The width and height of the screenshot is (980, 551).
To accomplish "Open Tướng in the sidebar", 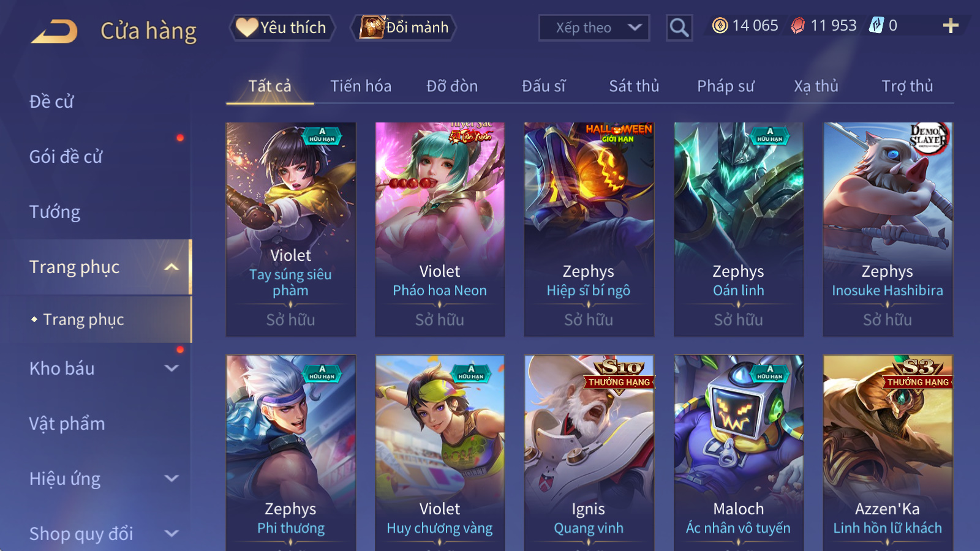I will click(x=55, y=212).
